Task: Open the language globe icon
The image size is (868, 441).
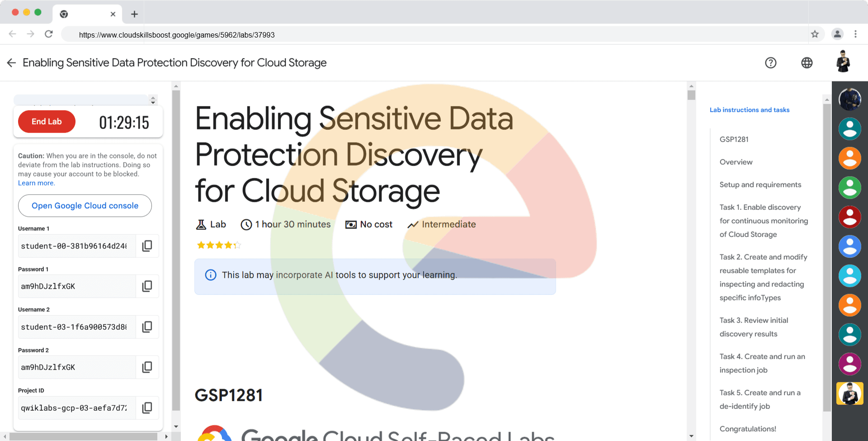Action: tap(807, 63)
